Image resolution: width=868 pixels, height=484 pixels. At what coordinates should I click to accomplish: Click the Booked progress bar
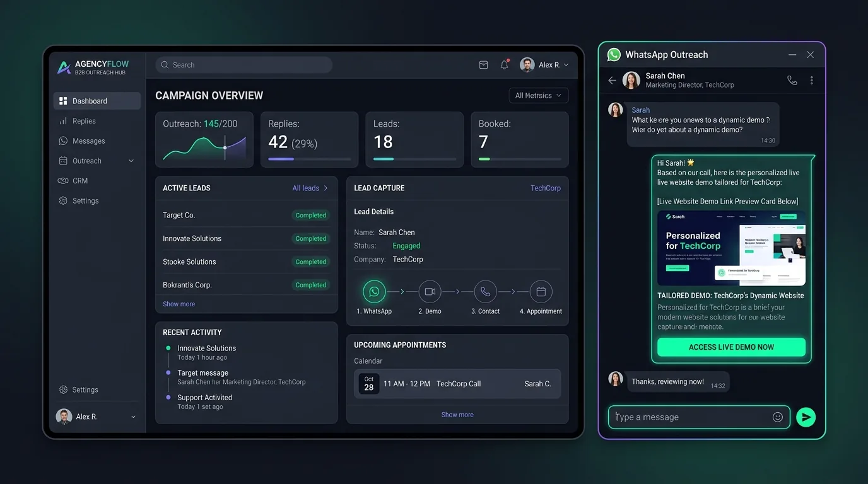(x=520, y=159)
